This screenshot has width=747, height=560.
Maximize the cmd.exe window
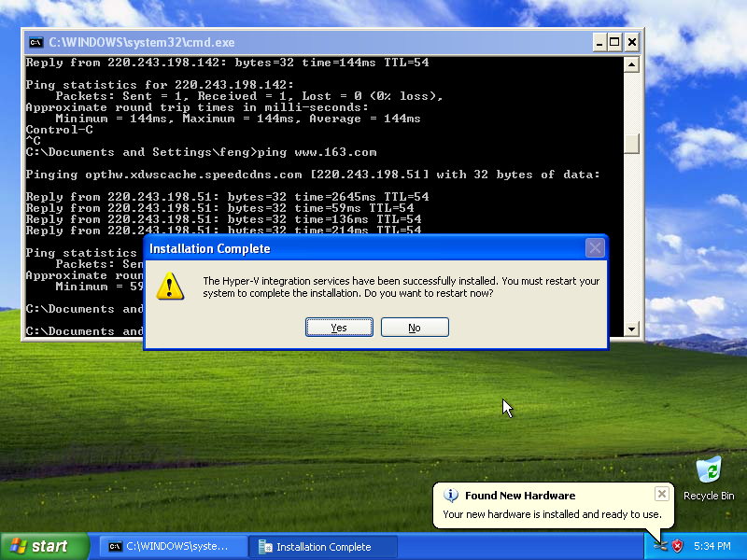tap(614, 42)
